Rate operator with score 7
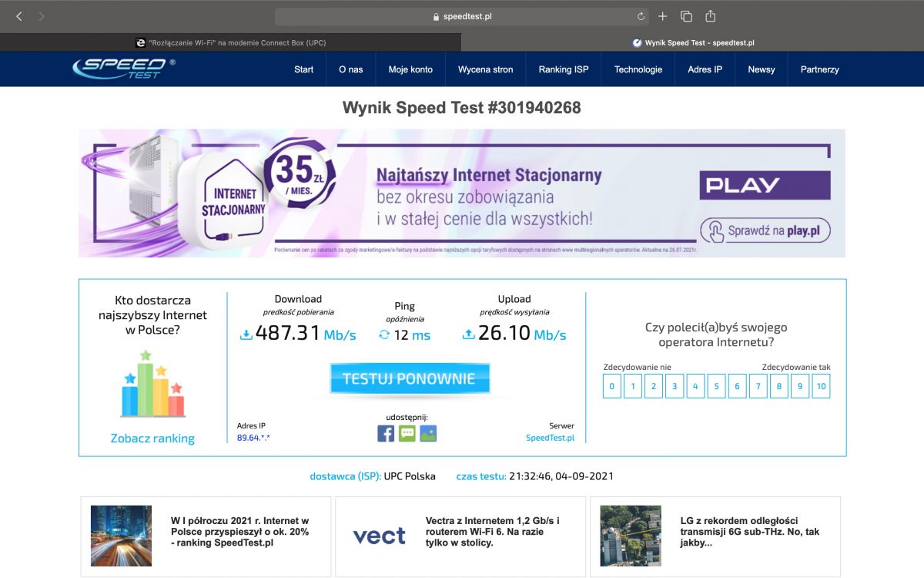The width and height of the screenshot is (924, 578). click(x=758, y=386)
